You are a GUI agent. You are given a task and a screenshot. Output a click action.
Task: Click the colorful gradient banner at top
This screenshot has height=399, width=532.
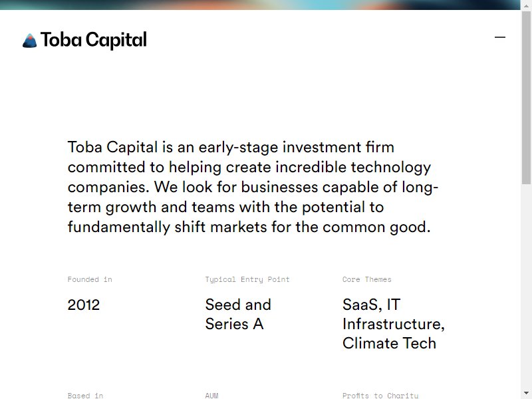point(260,5)
